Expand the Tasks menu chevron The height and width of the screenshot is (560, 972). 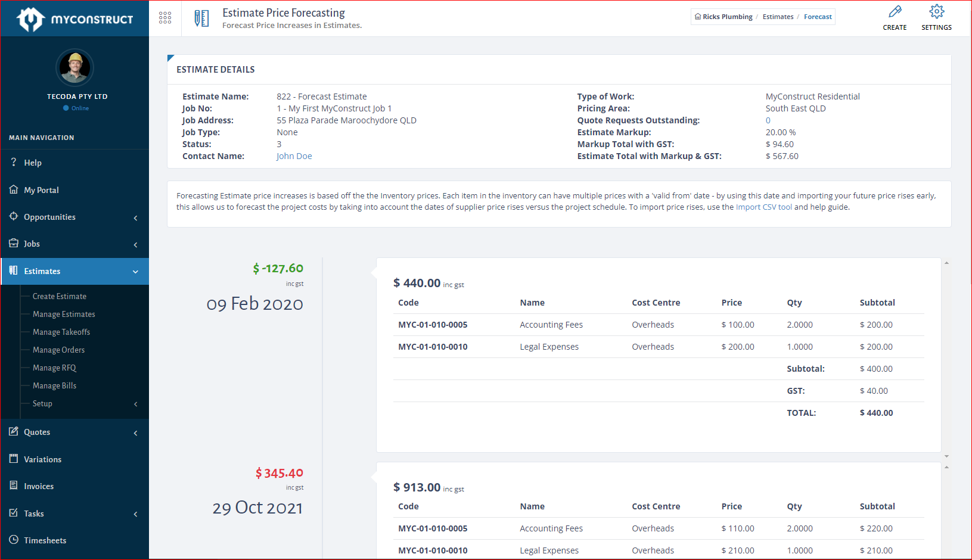tap(135, 514)
